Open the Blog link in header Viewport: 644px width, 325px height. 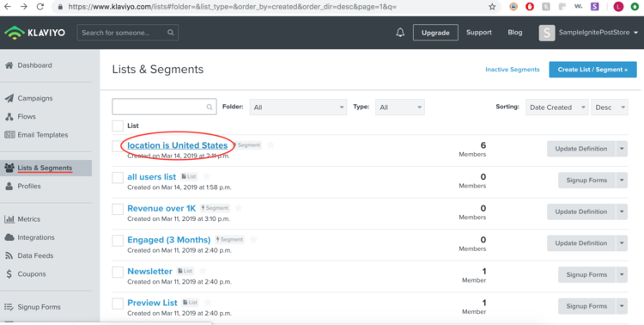click(x=515, y=33)
